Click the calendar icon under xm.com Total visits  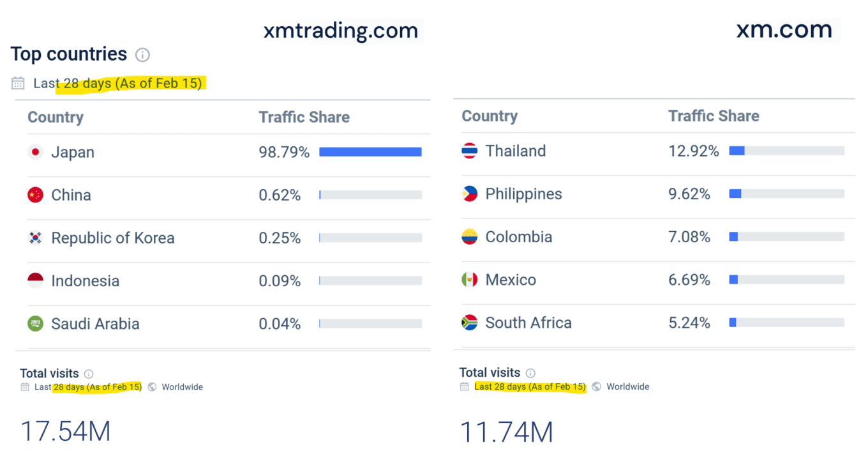tap(463, 386)
